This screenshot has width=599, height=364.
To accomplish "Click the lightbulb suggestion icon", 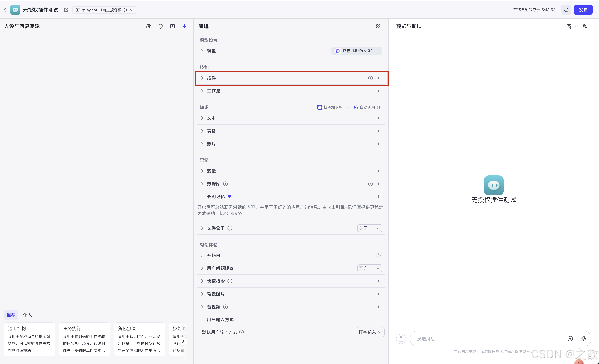I will coord(160,26).
